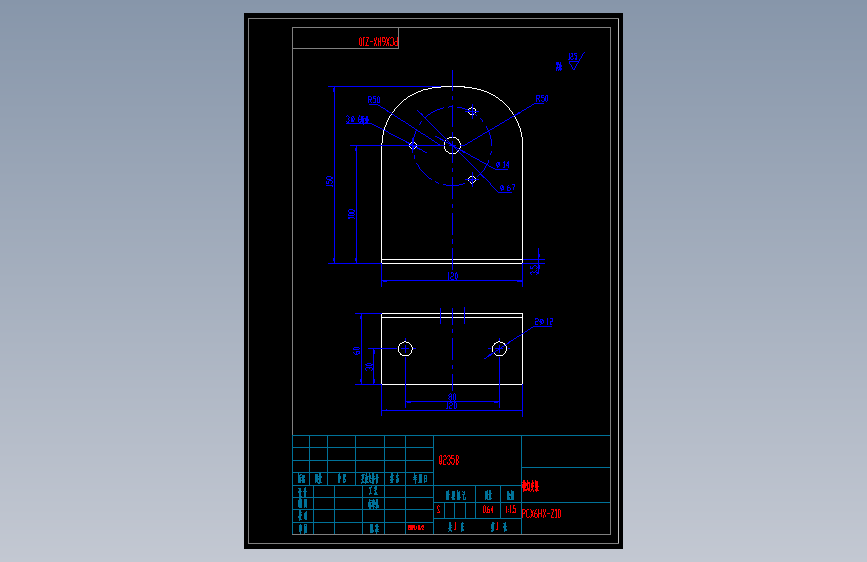
Task: Select the center Φ14 hole circle
Action: 452,145
